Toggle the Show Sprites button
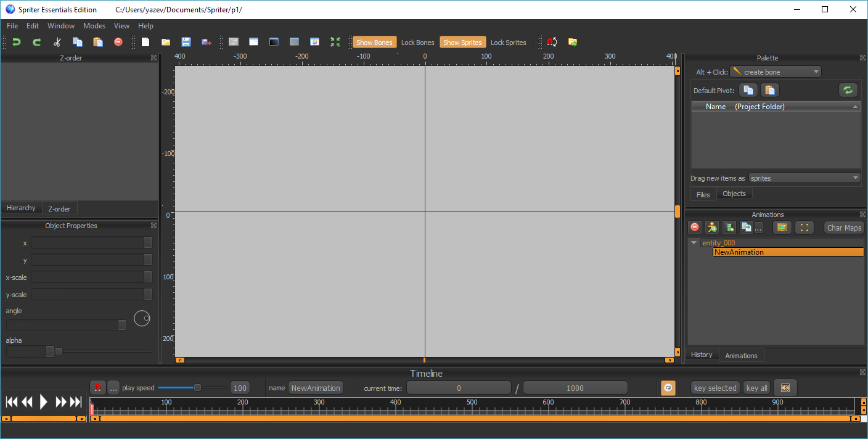 click(462, 43)
